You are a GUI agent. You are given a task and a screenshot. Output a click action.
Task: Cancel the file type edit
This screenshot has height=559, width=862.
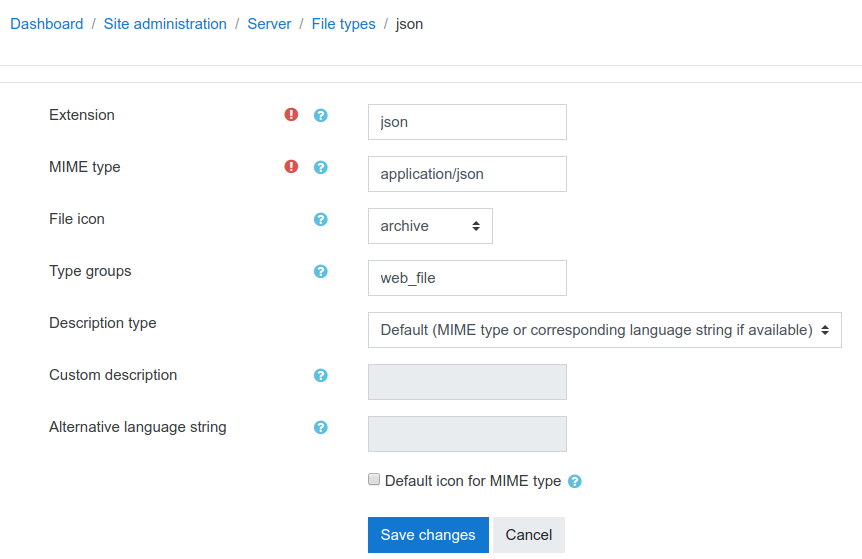point(529,535)
